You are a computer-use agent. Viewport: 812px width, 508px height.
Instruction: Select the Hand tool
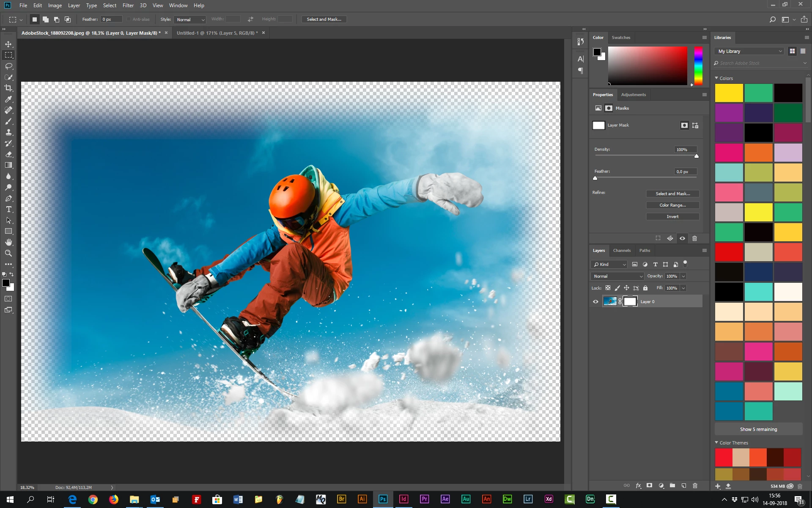8,242
